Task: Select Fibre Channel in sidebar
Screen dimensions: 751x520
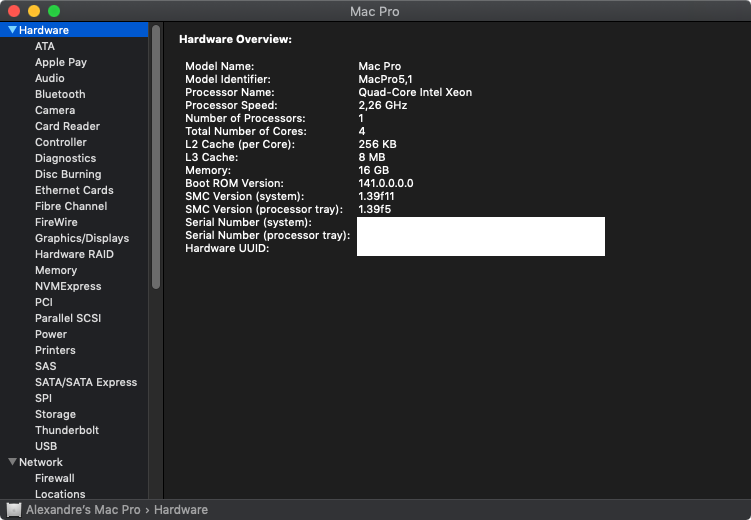Action: pos(71,206)
